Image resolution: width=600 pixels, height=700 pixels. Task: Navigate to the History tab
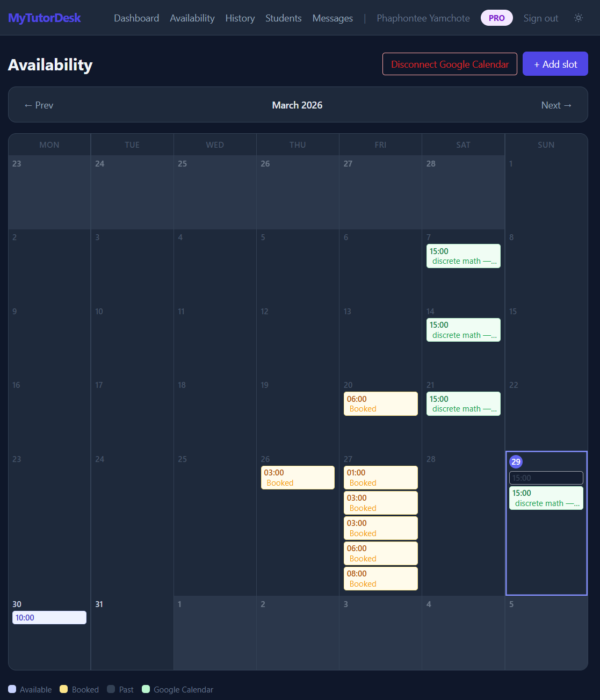pyautogui.click(x=240, y=18)
